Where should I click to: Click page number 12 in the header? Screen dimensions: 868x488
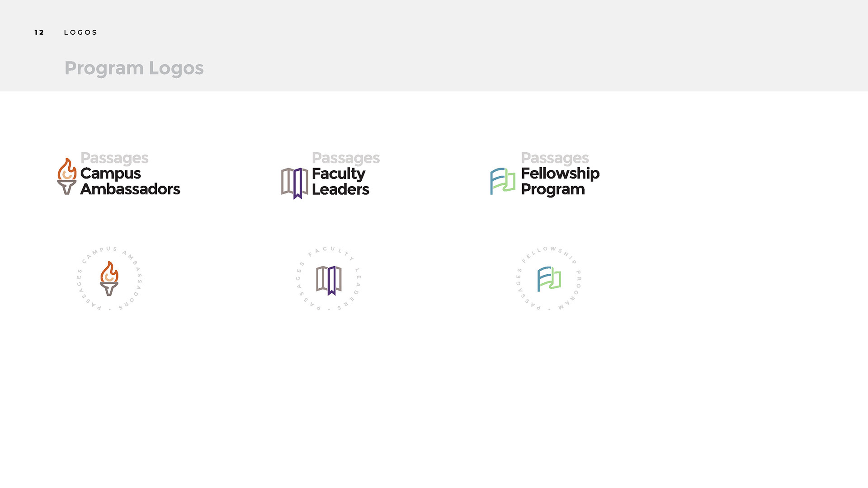pos(39,33)
